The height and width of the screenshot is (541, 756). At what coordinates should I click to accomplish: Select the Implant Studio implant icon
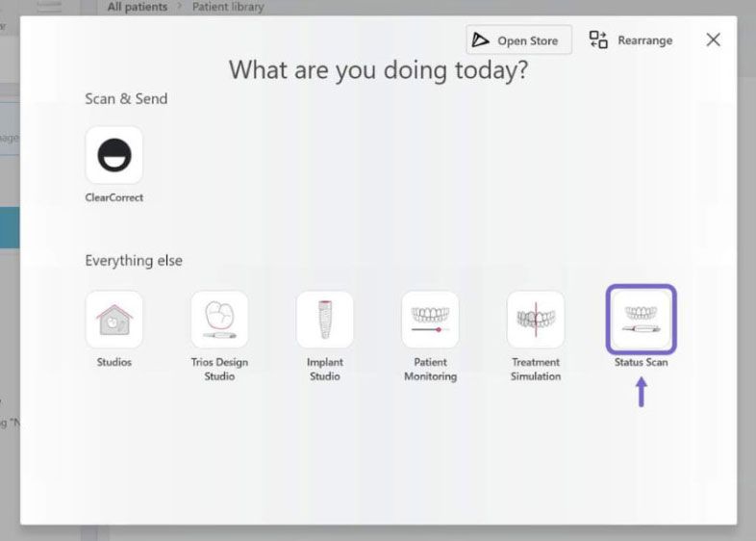[x=325, y=320]
